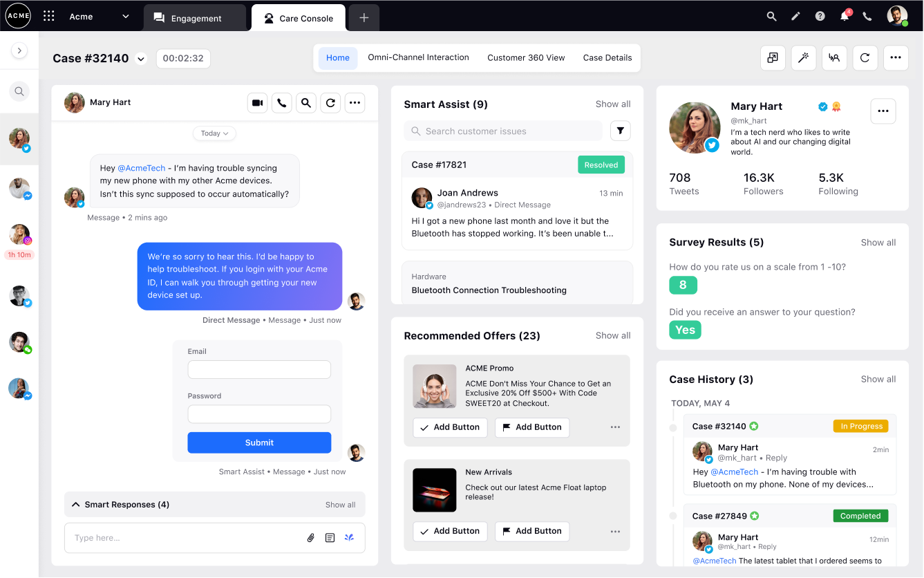924x578 pixels.
Task: Start video call with Mary Hart
Action: [258, 103]
